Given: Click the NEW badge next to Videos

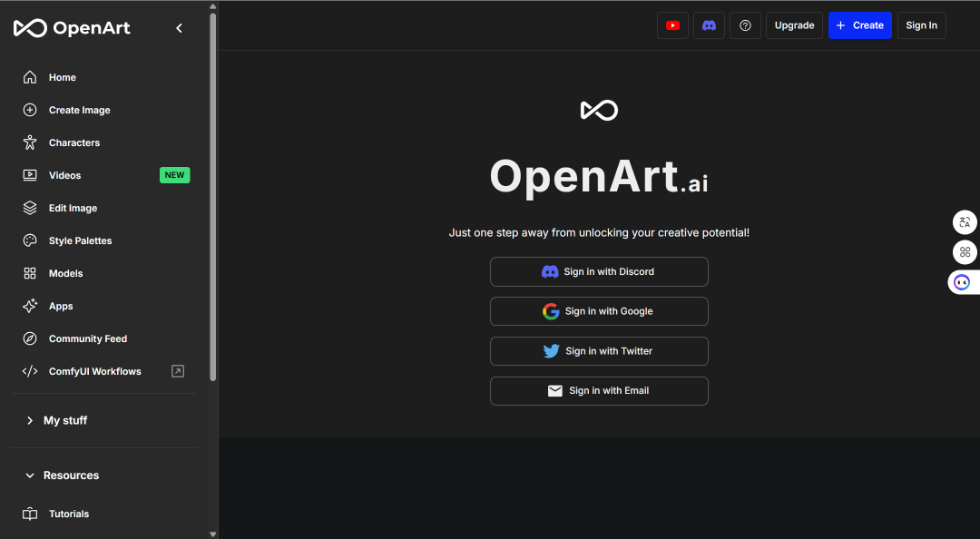Looking at the screenshot, I should pyautogui.click(x=175, y=175).
